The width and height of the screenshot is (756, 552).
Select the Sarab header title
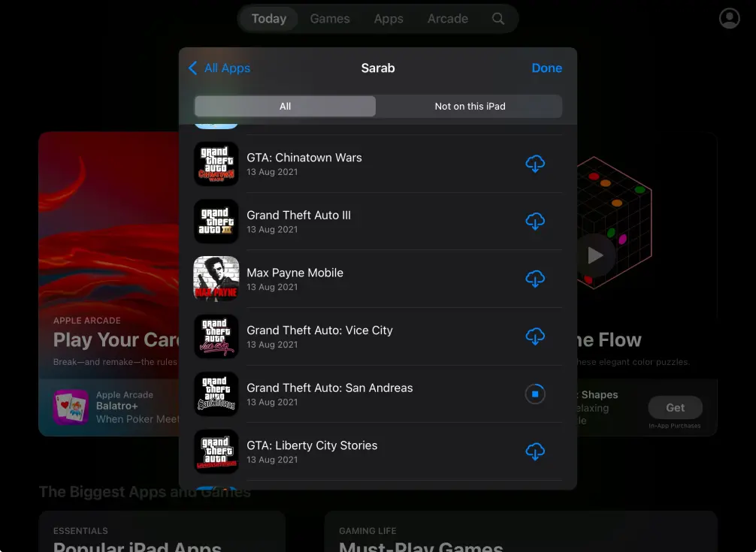[378, 68]
